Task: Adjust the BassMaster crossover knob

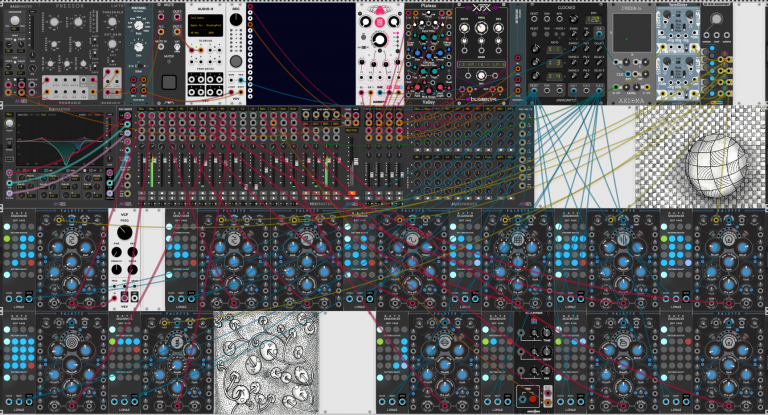Action: pos(15,21)
